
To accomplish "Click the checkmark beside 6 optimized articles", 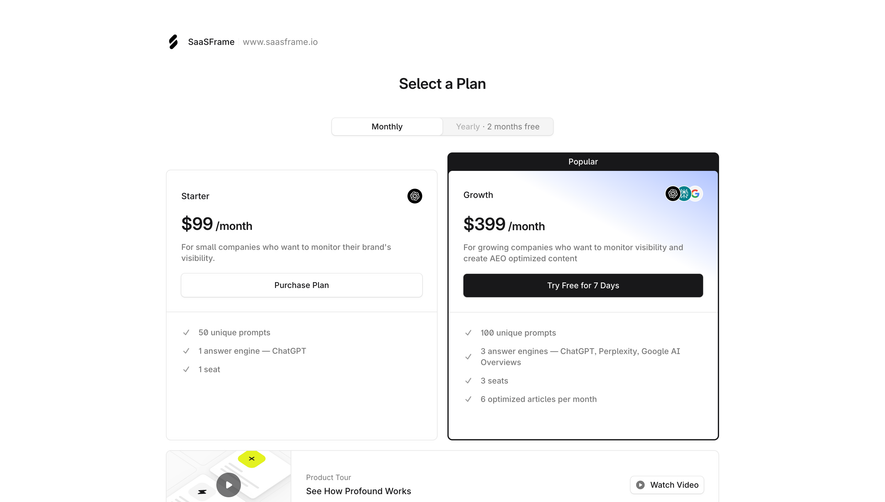I will pyautogui.click(x=468, y=399).
